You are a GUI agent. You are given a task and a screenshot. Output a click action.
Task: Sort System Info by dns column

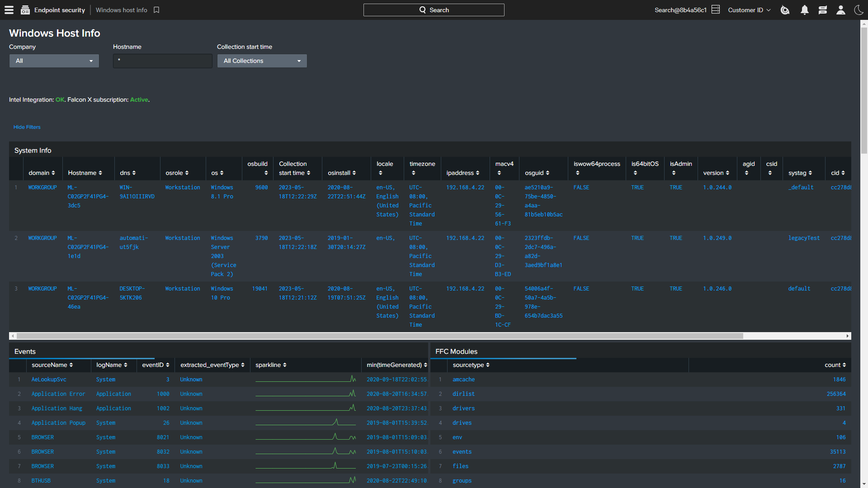pyautogui.click(x=128, y=173)
